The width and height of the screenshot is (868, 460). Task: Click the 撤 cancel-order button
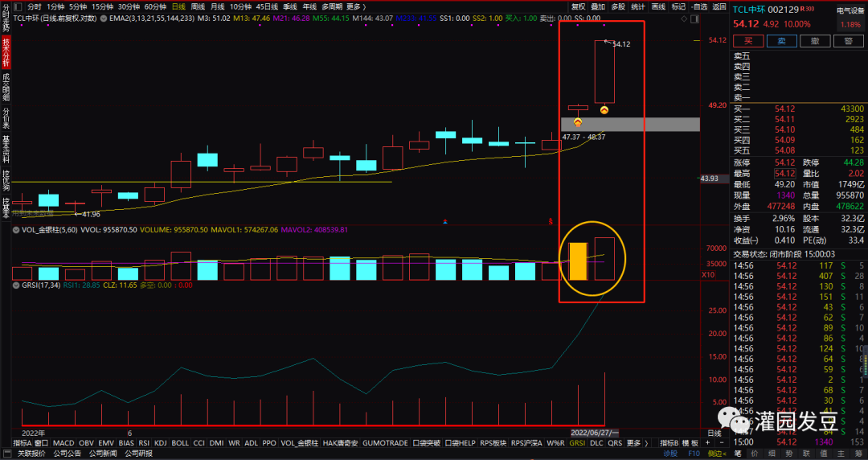(x=815, y=41)
